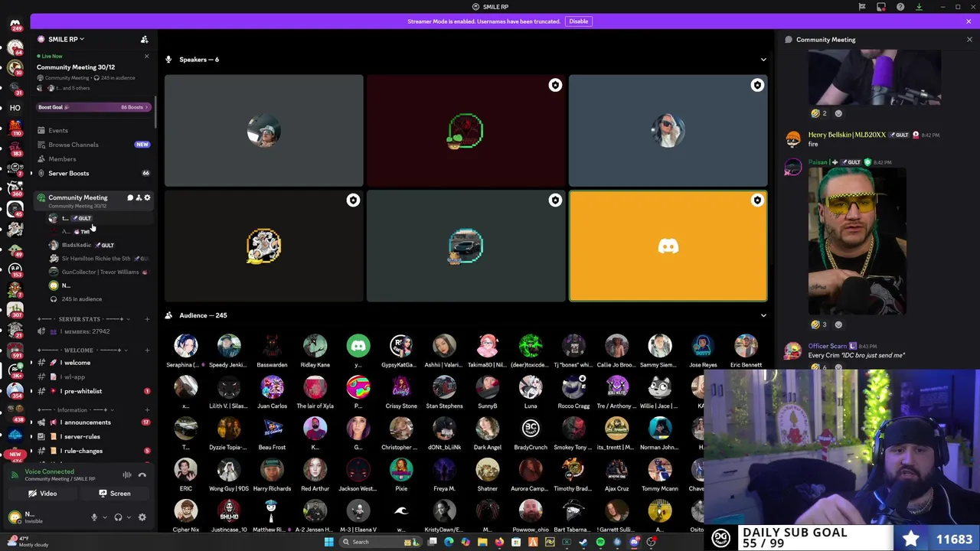
Task: Click audience member Tommy Mccann
Action: pyautogui.click(x=659, y=474)
